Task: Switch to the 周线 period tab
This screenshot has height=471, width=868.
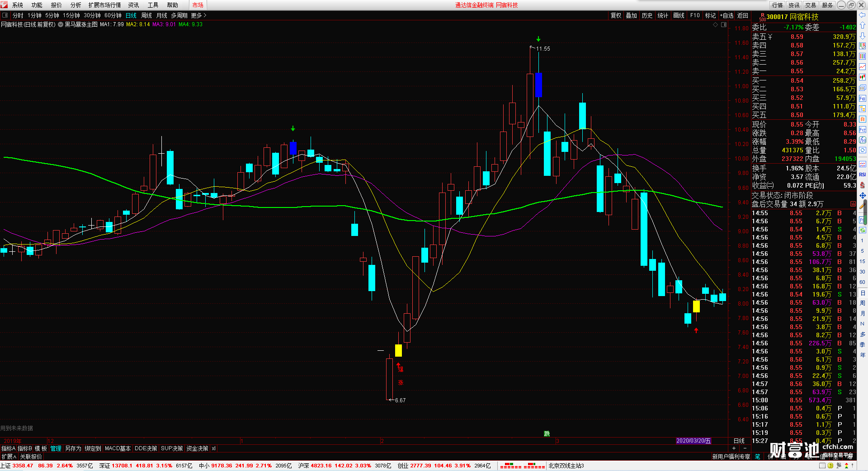Action: [146, 15]
